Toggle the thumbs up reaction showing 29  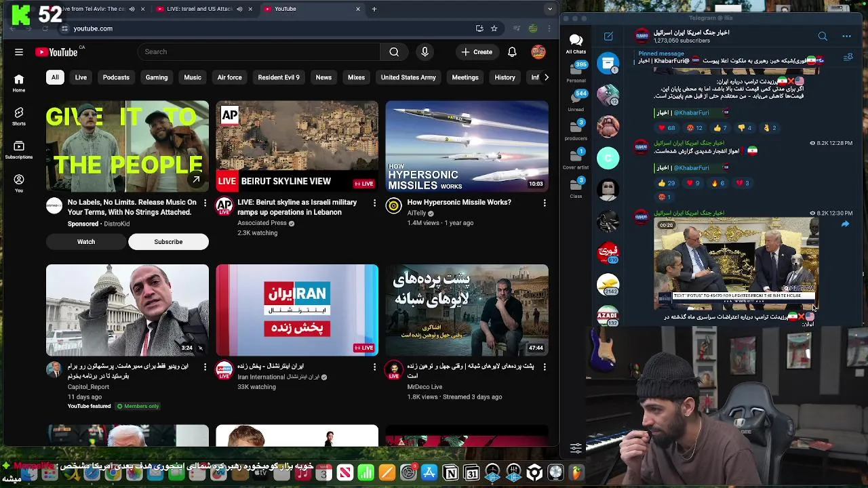click(667, 183)
